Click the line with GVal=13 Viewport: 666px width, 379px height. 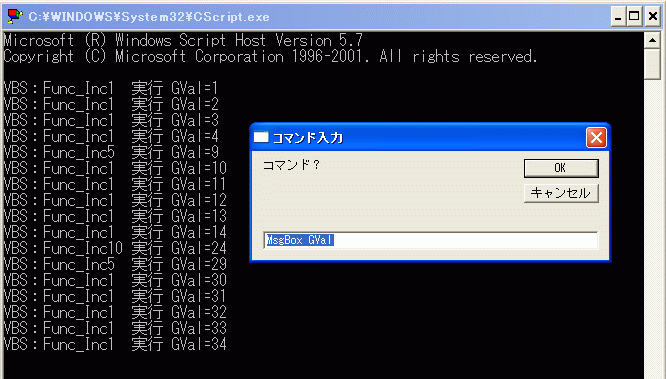tap(115, 217)
